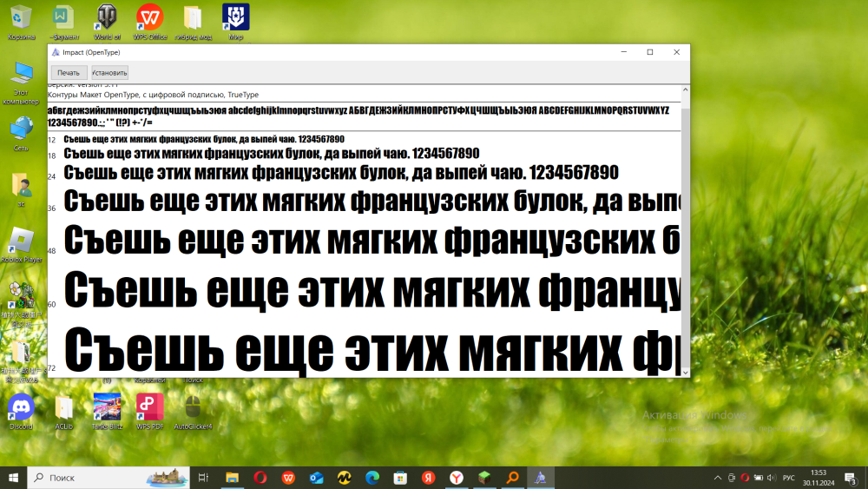Click the 18-point sample text line
868x489 pixels.
pos(271,154)
